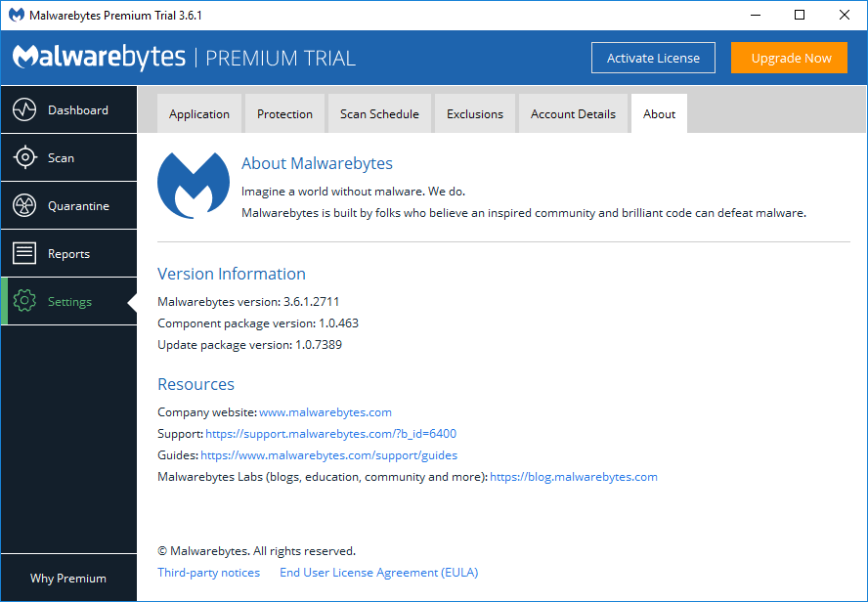Click the Malwarebytes logo in header

point(99,57)
